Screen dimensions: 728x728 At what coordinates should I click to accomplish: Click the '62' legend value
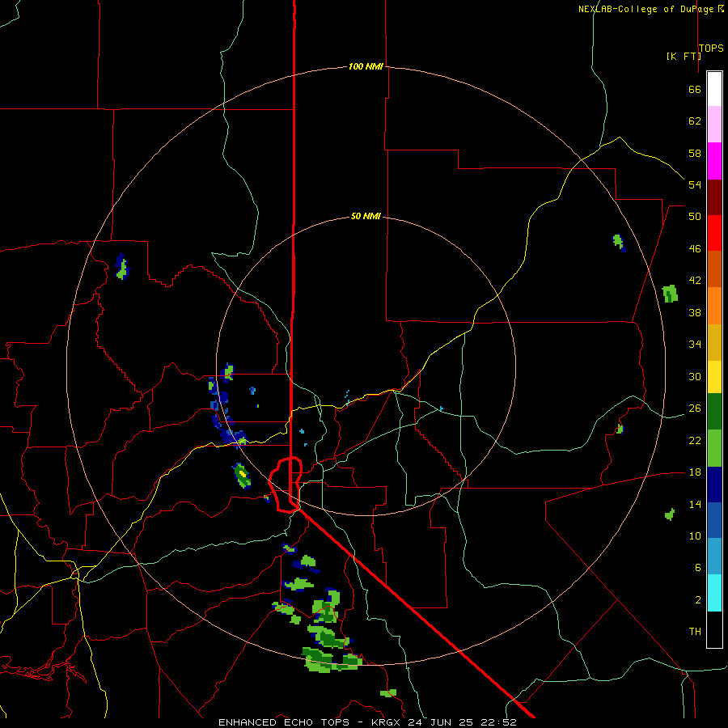point(695,121)
